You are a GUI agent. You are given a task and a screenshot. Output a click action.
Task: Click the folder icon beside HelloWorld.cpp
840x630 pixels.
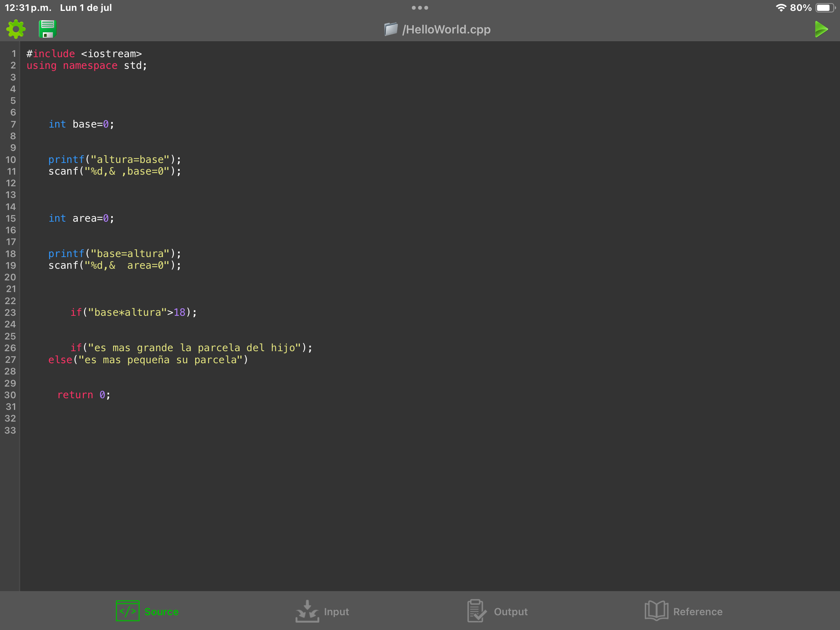pyautogui.click(x=391, y=29)
